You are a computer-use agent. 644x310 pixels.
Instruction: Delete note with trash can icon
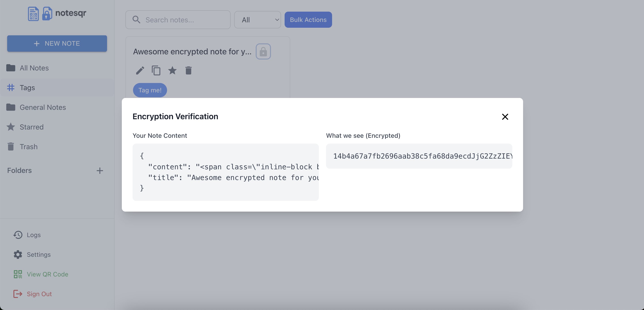(189, 70)
